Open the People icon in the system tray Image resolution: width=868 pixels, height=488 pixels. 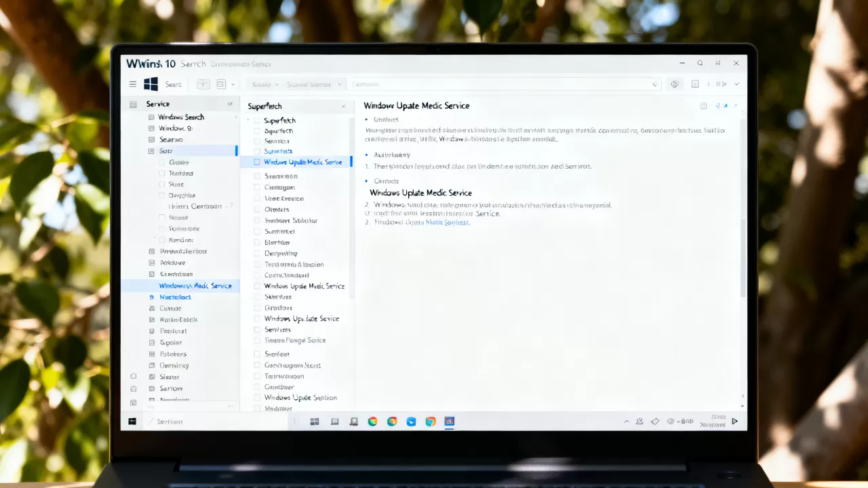point(638,422)
